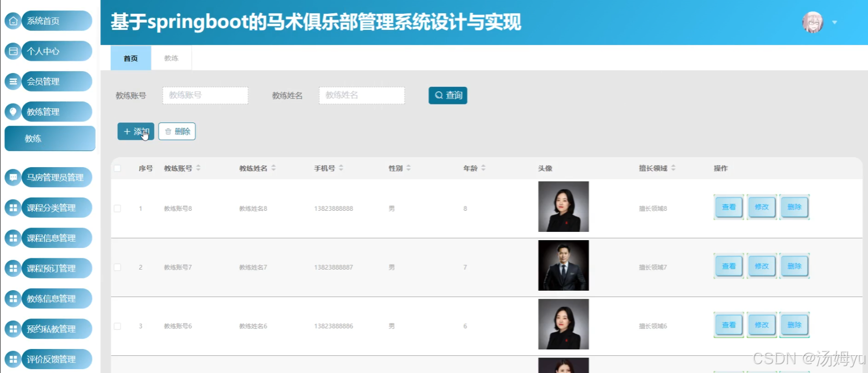Click the 擅长领域7 cell
The height and width of the screenshot is (373, 868).
click(x=653, y=268)
